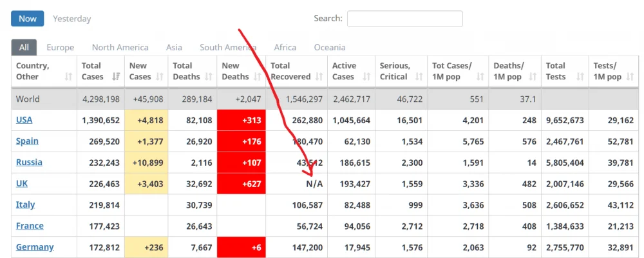
Task: Open the France country link
Action: tap(30, 226)
